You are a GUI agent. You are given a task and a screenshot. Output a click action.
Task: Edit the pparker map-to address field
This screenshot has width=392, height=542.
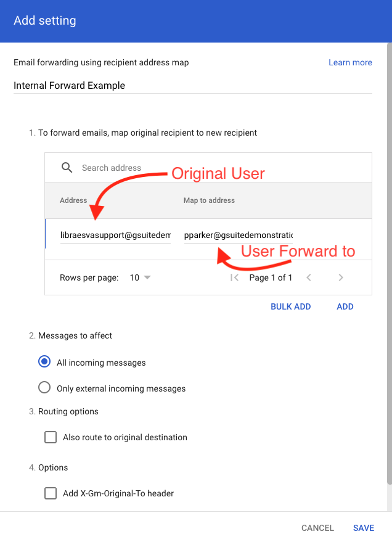tap(238, 235)
